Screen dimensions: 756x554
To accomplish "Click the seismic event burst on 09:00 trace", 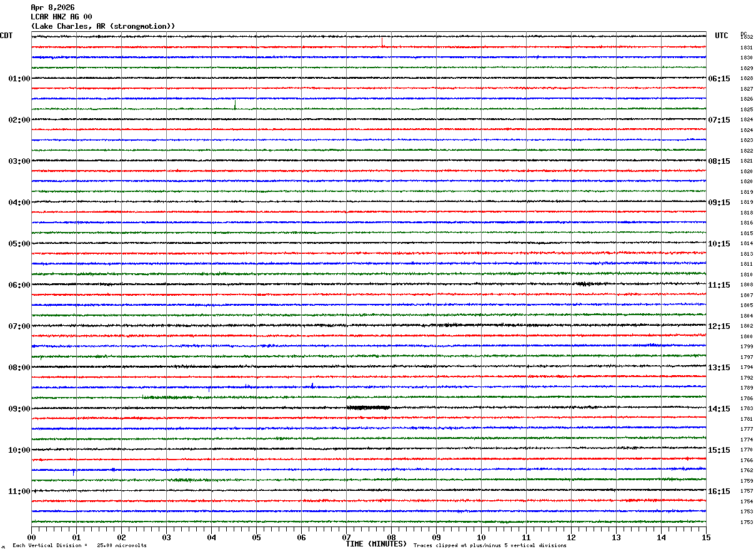I will (368, 408).
